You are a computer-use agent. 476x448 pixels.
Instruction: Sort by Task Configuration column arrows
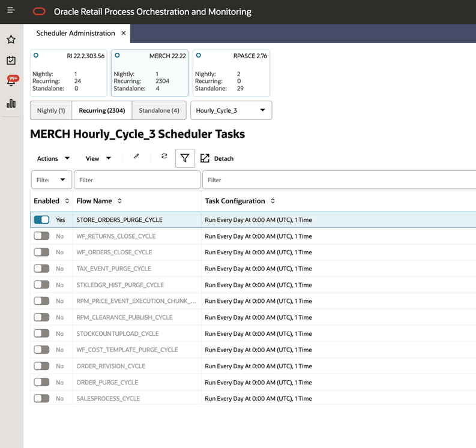pyautogui.click(x=273, y=201)
